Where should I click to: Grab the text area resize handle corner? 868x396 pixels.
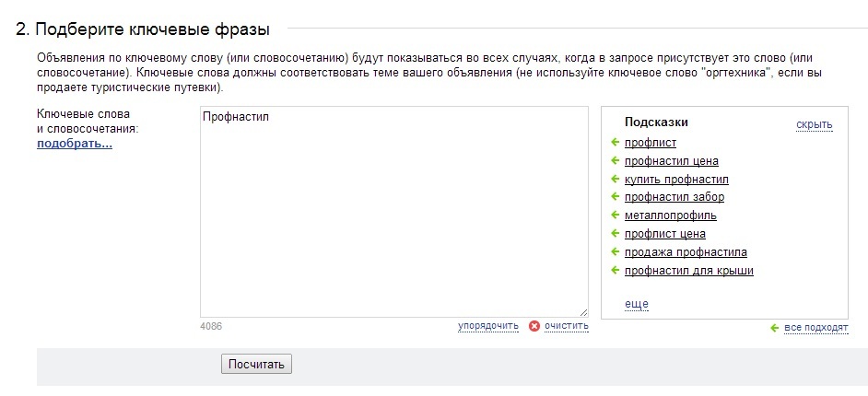[x=583, y=312]
